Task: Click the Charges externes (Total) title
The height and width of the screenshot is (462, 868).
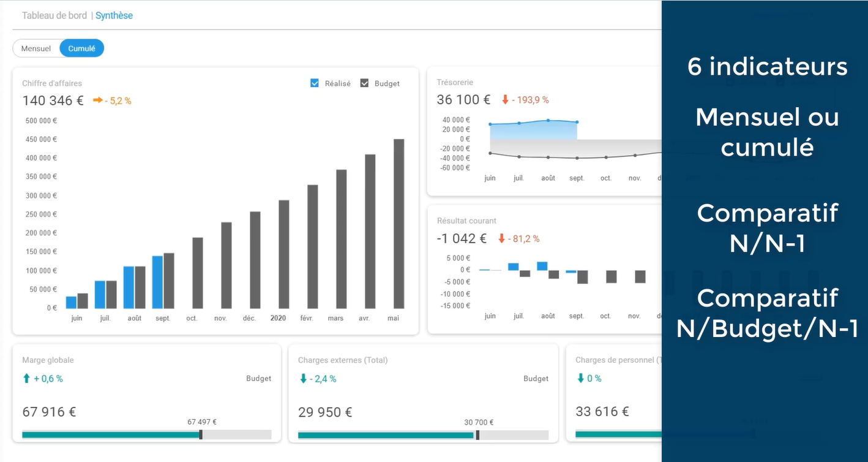Action: click(343, 360)
